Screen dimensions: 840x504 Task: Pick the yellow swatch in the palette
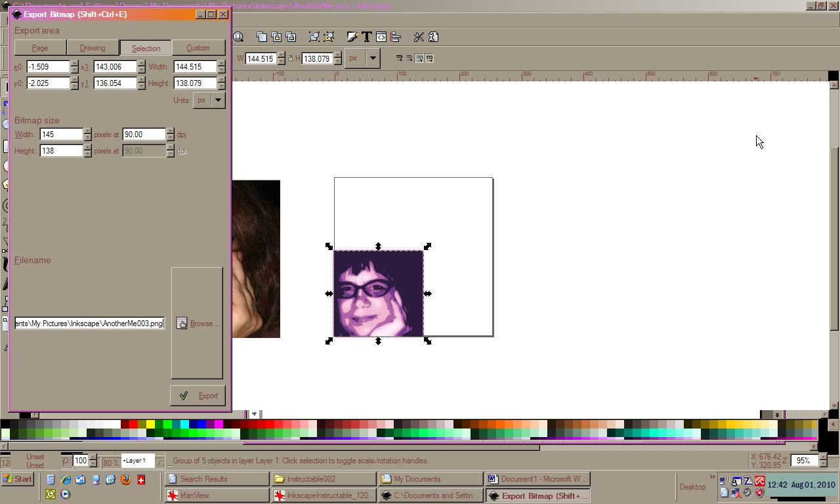pyautogui.click(x=150, y=425)
